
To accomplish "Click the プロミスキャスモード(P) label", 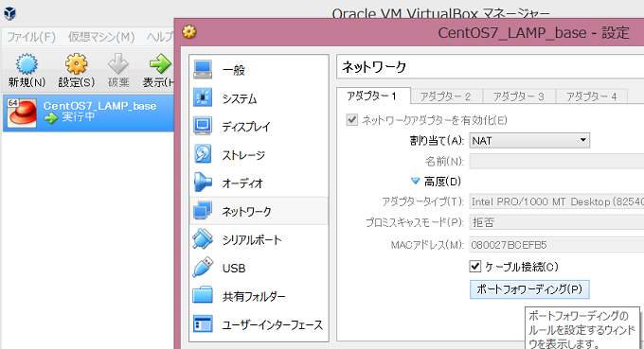I will (415, 222).
